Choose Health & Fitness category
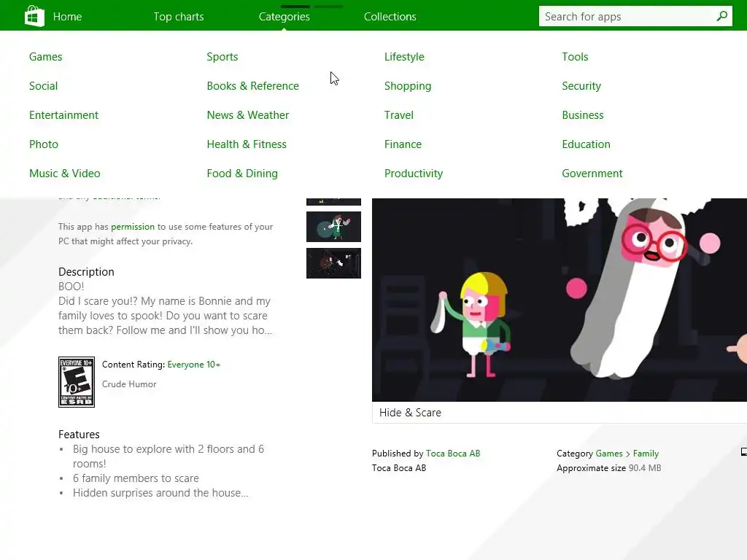The height and width of the screenshot is (560, 747). (x=247, y=144)
